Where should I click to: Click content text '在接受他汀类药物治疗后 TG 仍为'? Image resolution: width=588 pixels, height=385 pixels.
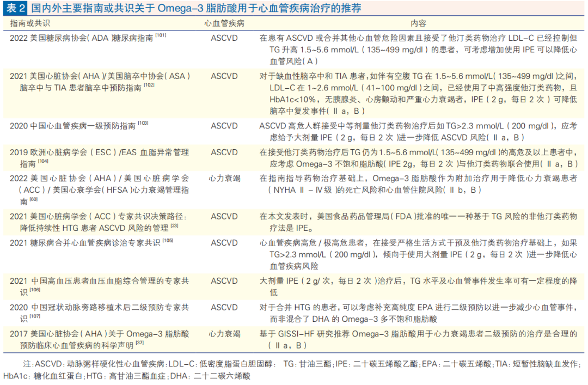coord(318,152)
